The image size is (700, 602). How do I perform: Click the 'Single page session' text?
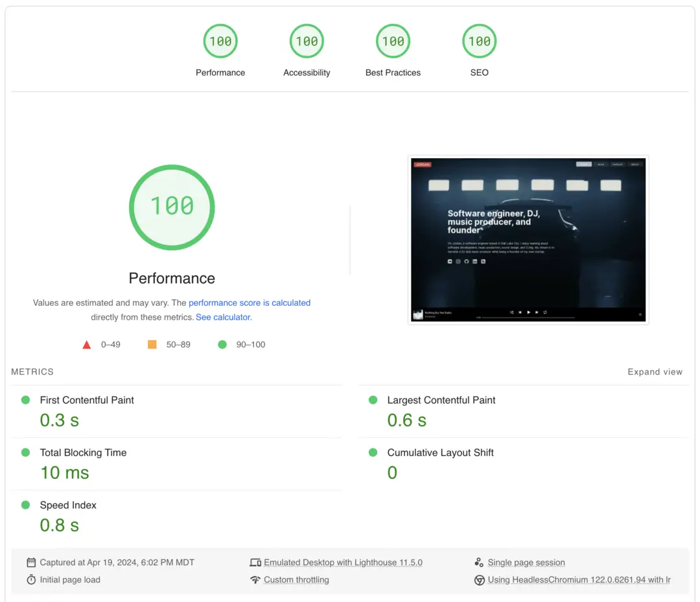point(526,562)
